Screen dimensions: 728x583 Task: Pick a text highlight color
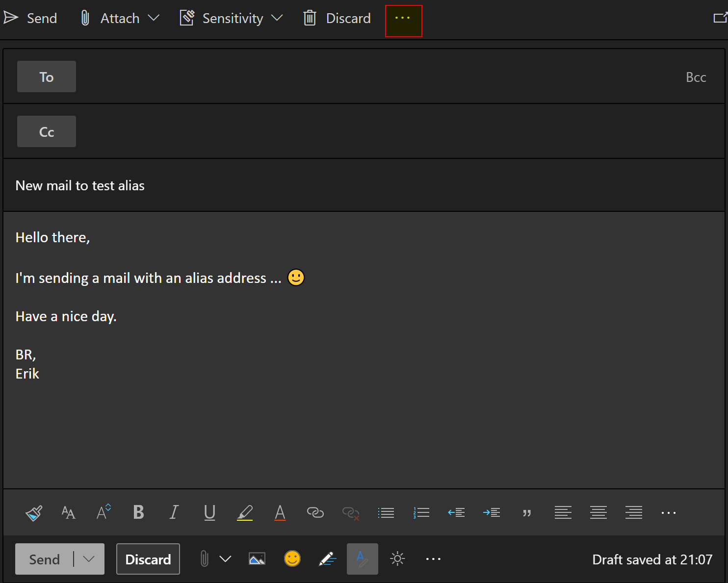pos(245,513)
